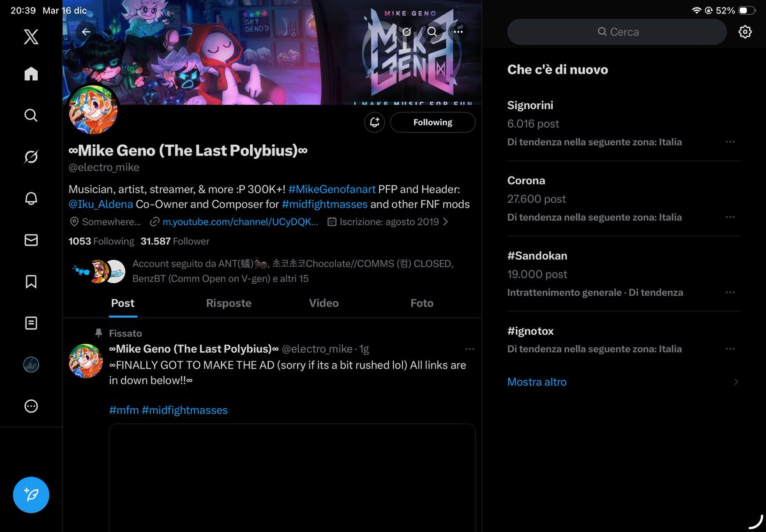Open options for the #ignotox trend
The height and width of the screenshot is (532, 766).
[x=730, y=349]
